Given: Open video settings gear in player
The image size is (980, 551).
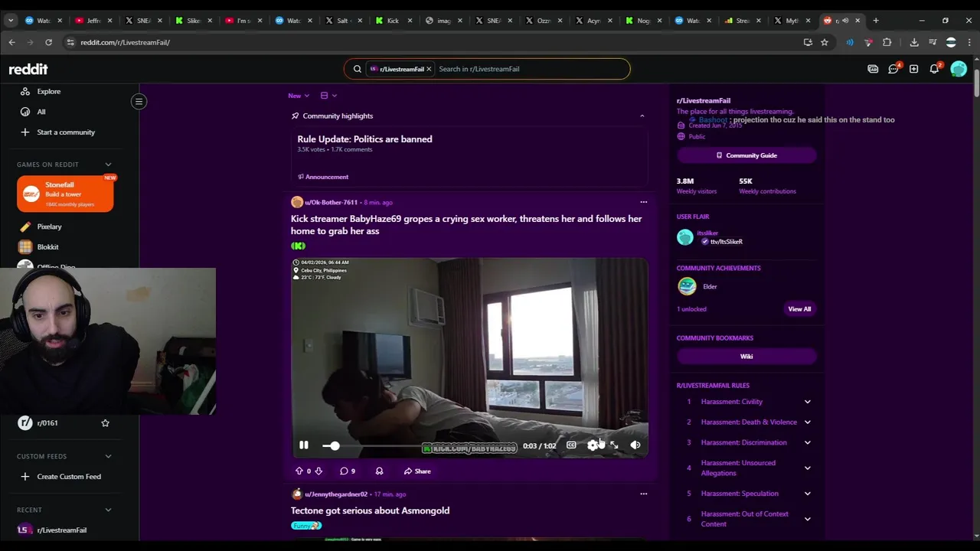Looking at the screenshot, I should (x=593, y=445).
